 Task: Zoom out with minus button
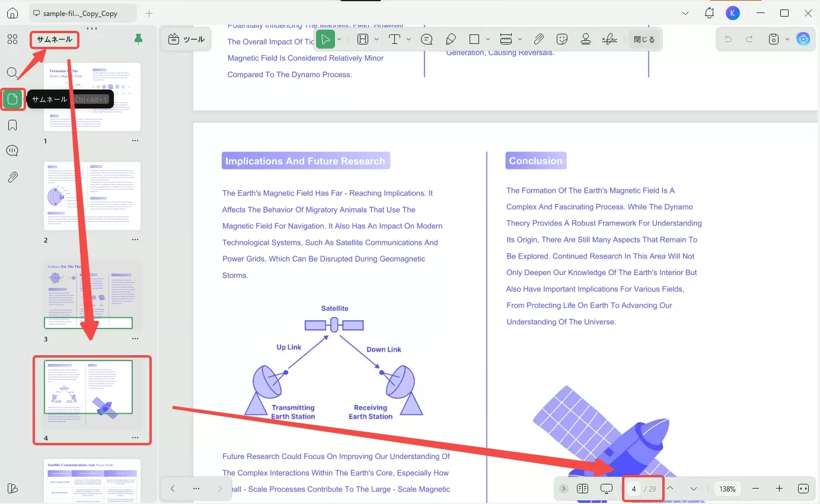pyautogui.click(x=755, y=489)
